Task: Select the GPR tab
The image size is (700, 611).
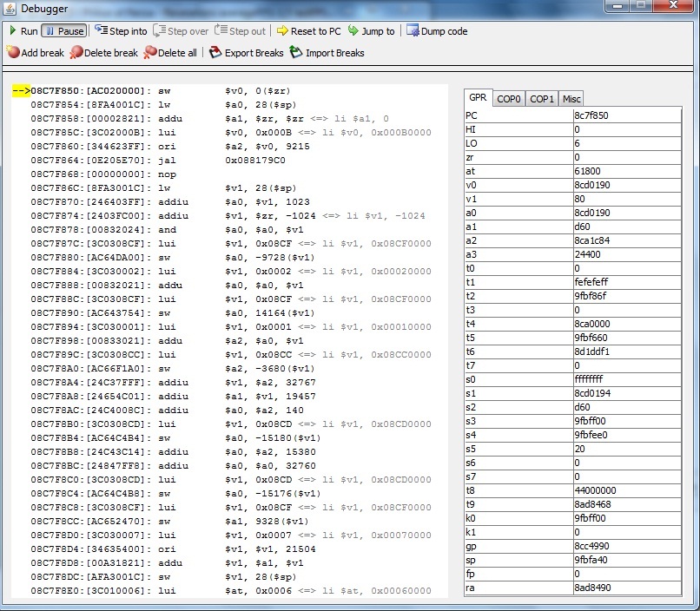Action: 478,98
